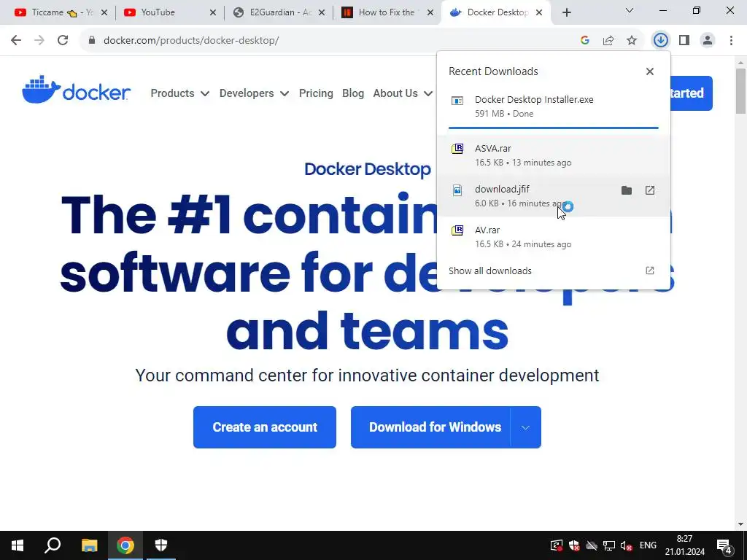Open Docker Desktop Installer.exe download
This screenshot has height=560, width=747.
554,106
